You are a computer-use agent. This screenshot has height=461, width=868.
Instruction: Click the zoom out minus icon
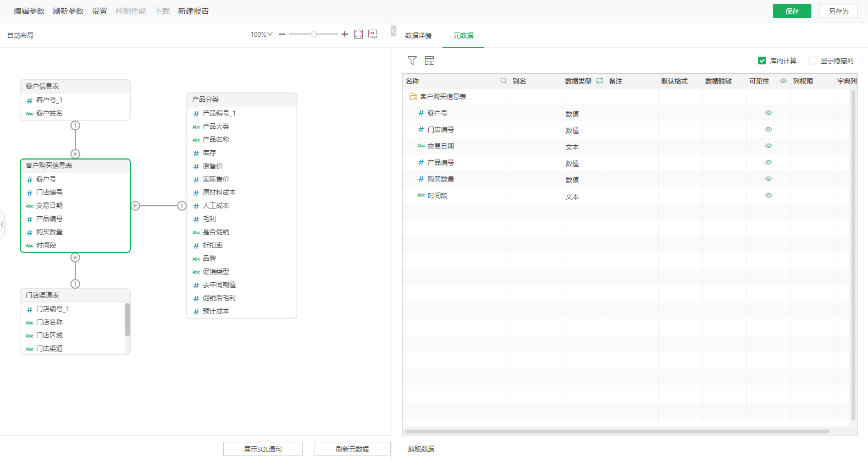[282, 34]
